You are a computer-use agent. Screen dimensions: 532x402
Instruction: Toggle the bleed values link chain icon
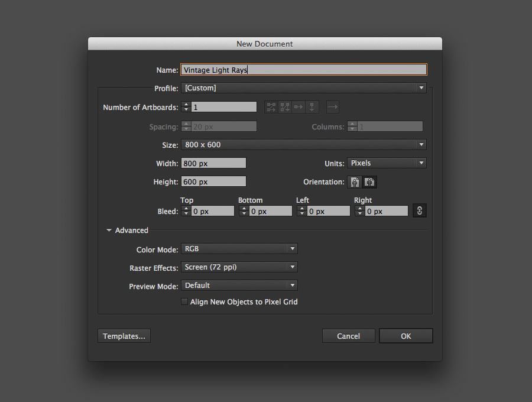[x=420, y=210]
